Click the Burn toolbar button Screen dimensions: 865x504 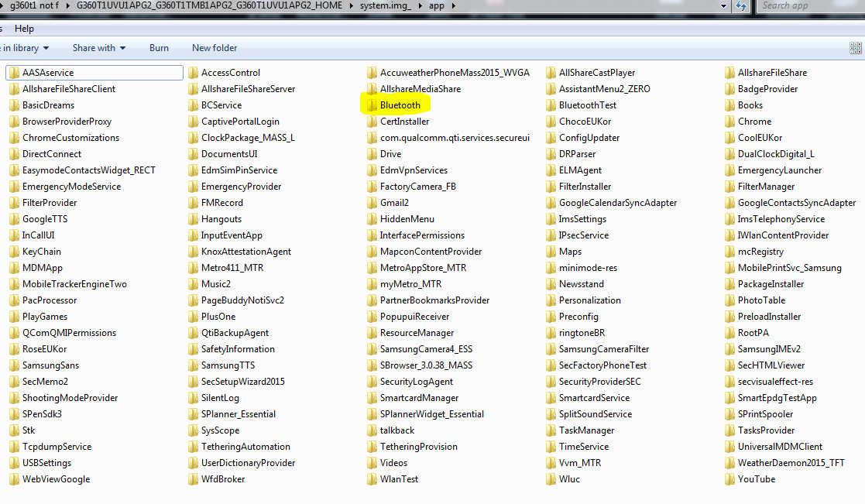[x=159, y=48]
